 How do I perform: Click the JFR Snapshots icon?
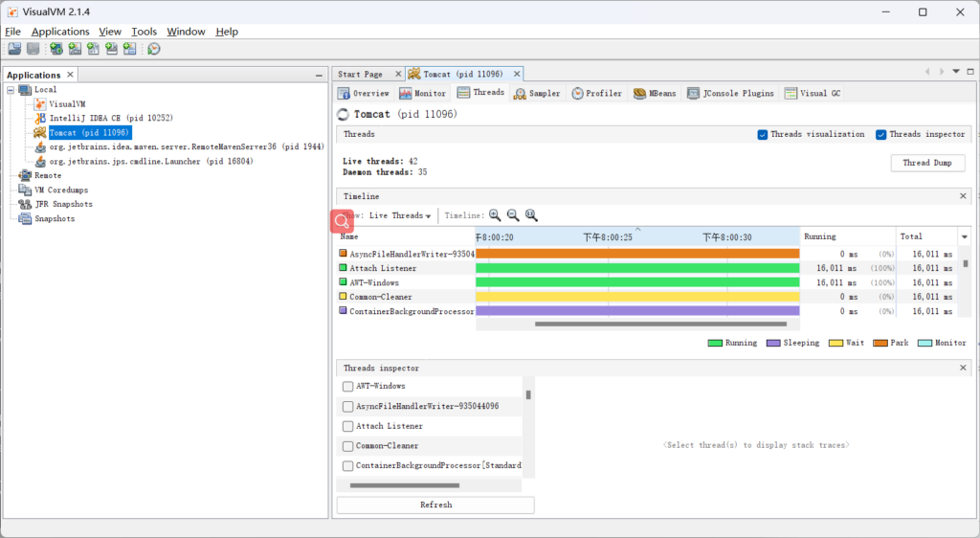coord(25,204)
